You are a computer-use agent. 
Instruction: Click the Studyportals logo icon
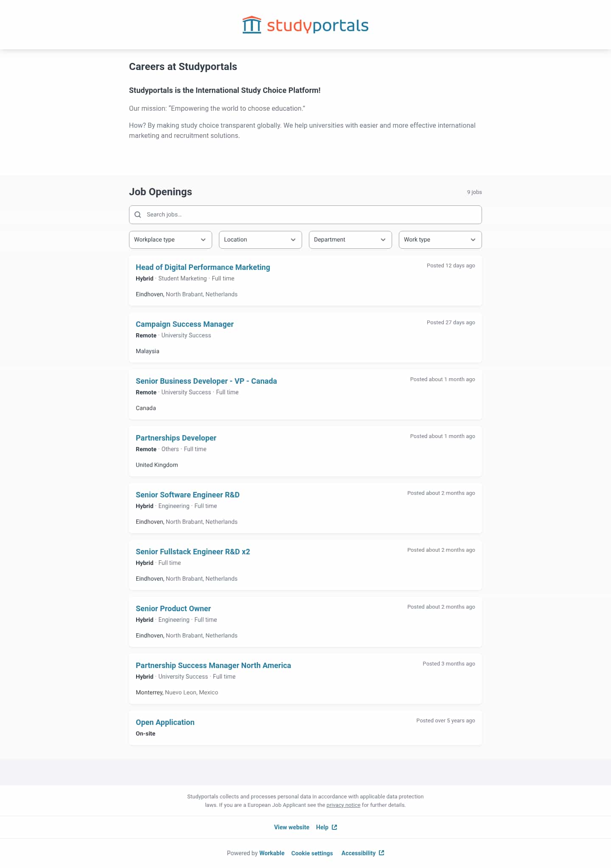click(252, 25)
